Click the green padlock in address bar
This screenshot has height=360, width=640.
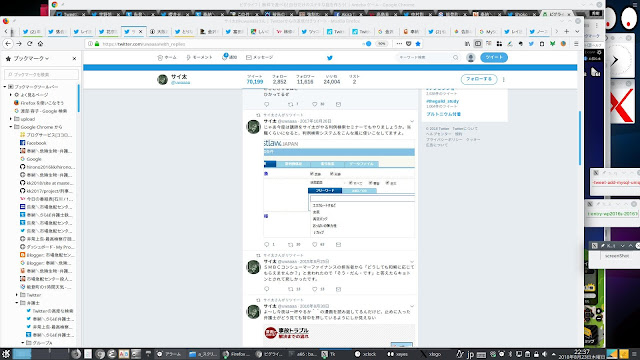[97, 44]
